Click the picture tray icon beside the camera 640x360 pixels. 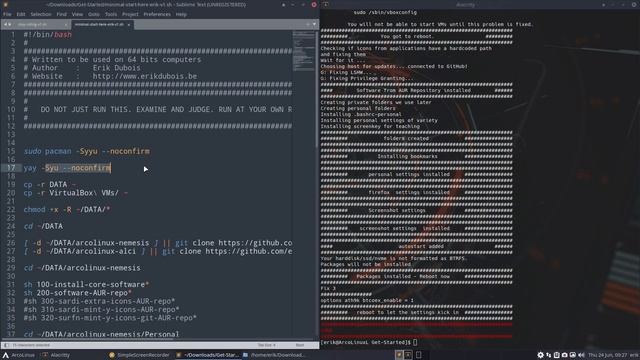[573, 355]
